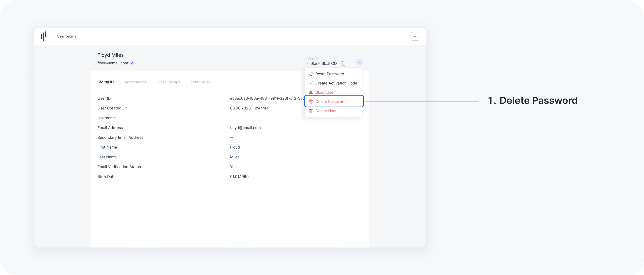Select Delete User menu item

pyautogui.click(x=326, y=111)
